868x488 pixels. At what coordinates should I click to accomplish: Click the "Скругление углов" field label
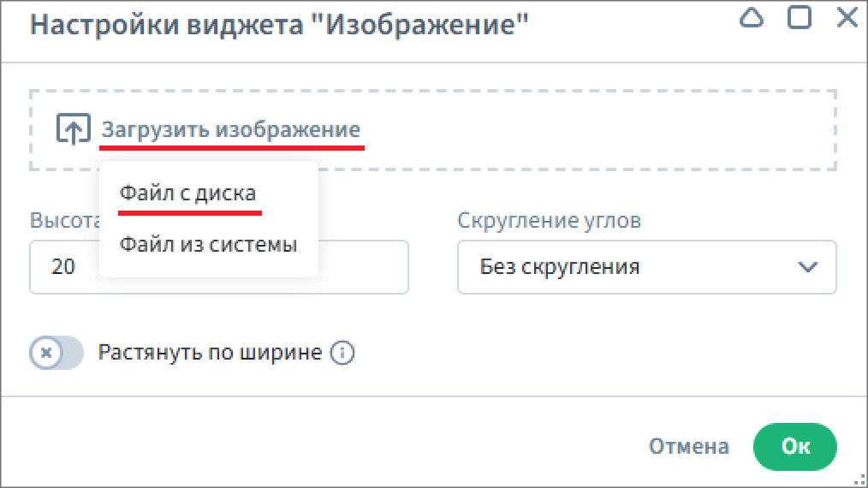coord(549,221)
